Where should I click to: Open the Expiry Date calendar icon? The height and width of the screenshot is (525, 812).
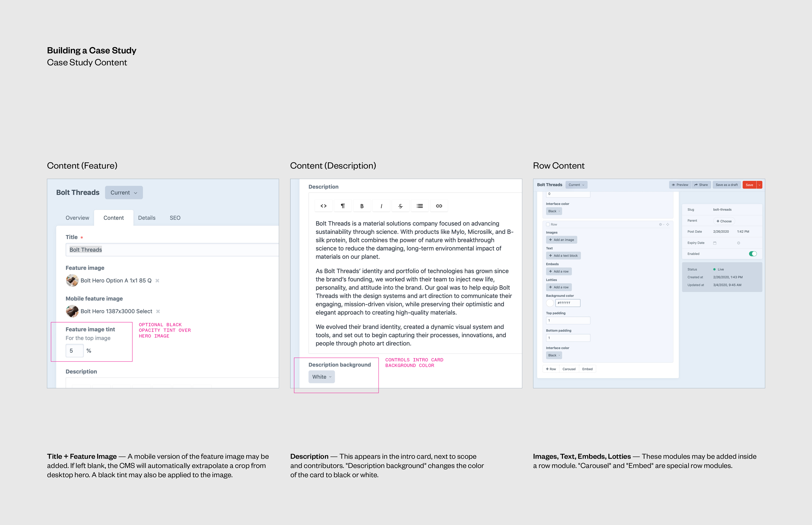coord(715,243)
